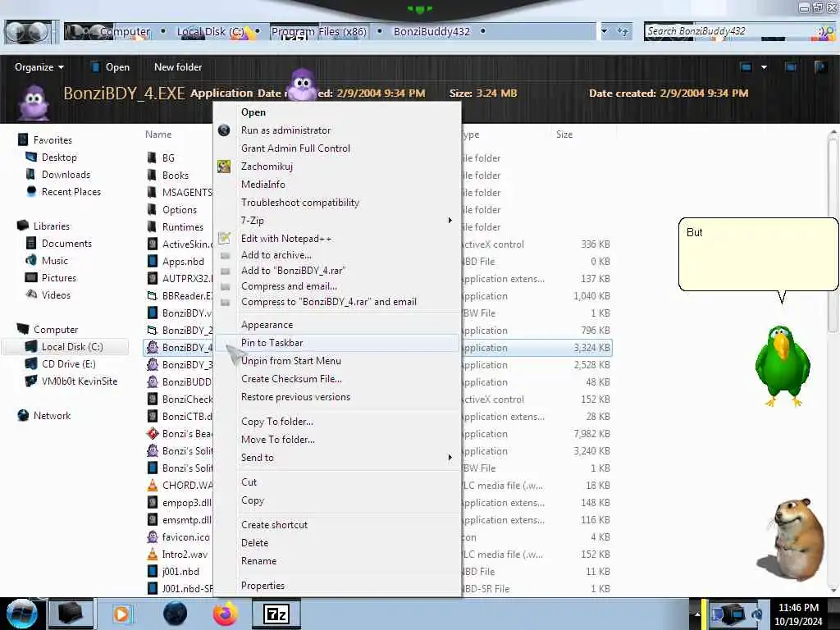The width and height of the screenshot is (840, 630).
Task: Click the Zachomikuj hamster icon in menu
Action: 224,167
